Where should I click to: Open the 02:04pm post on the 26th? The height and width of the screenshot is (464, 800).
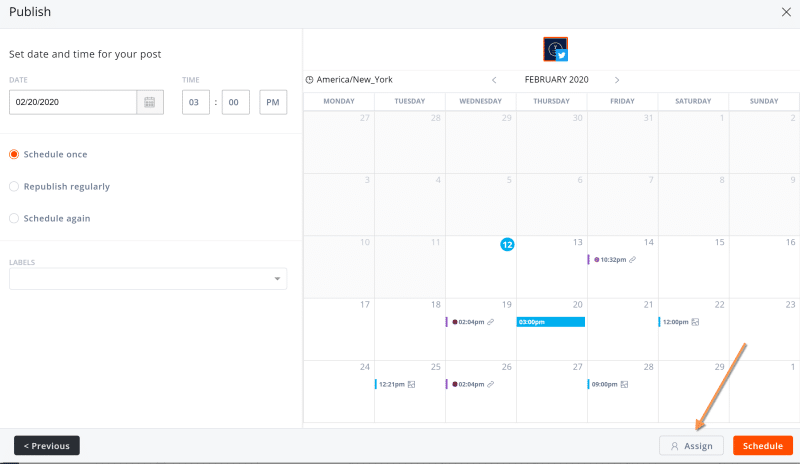[x=470, y=384]
